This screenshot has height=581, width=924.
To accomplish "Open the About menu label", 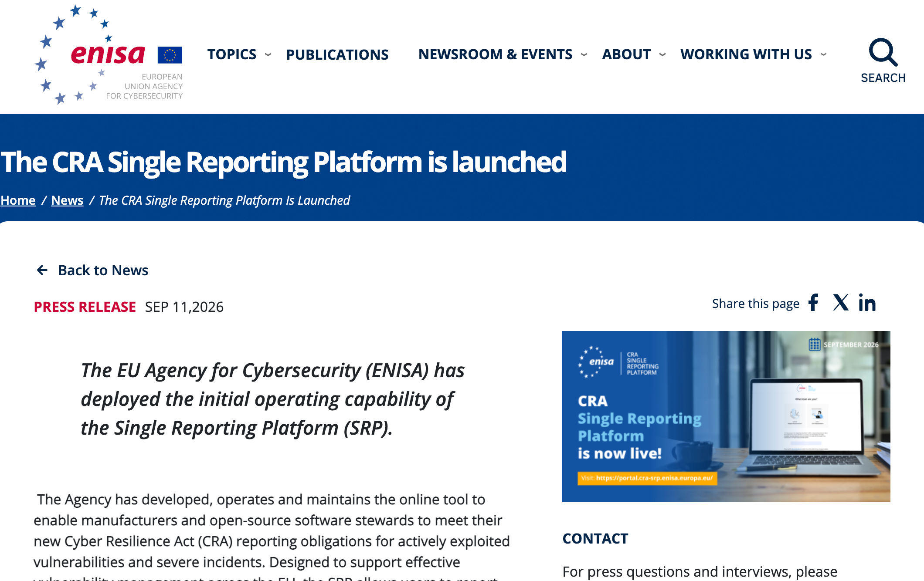I will pyautogui.click(x=626, y=54).
